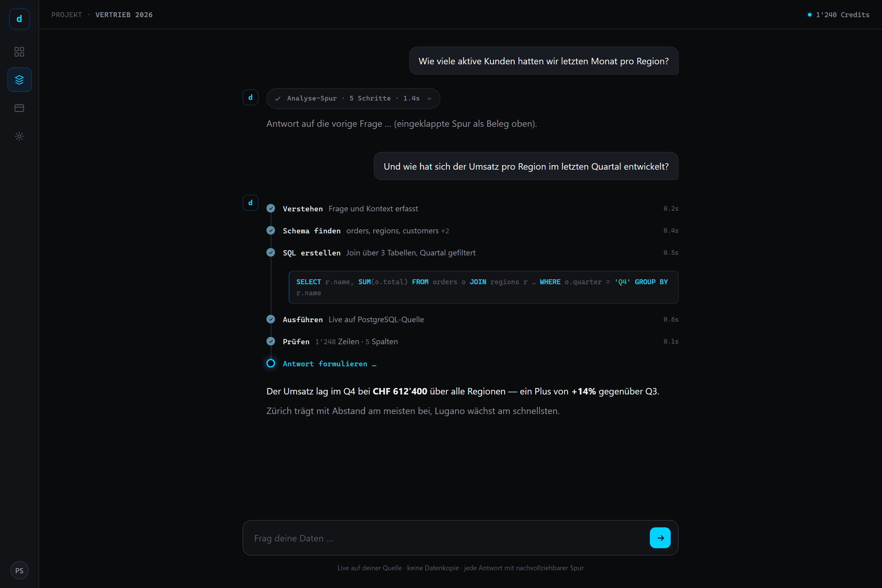
Task: Click the Schema finden step check icon
Action: point(271,231)
